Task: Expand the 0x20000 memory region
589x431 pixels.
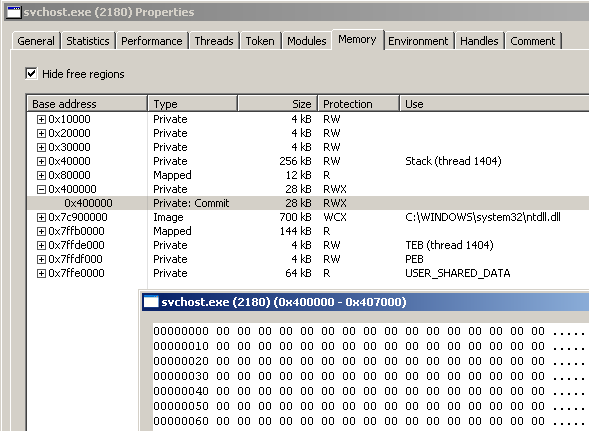Action: [41, 133]
